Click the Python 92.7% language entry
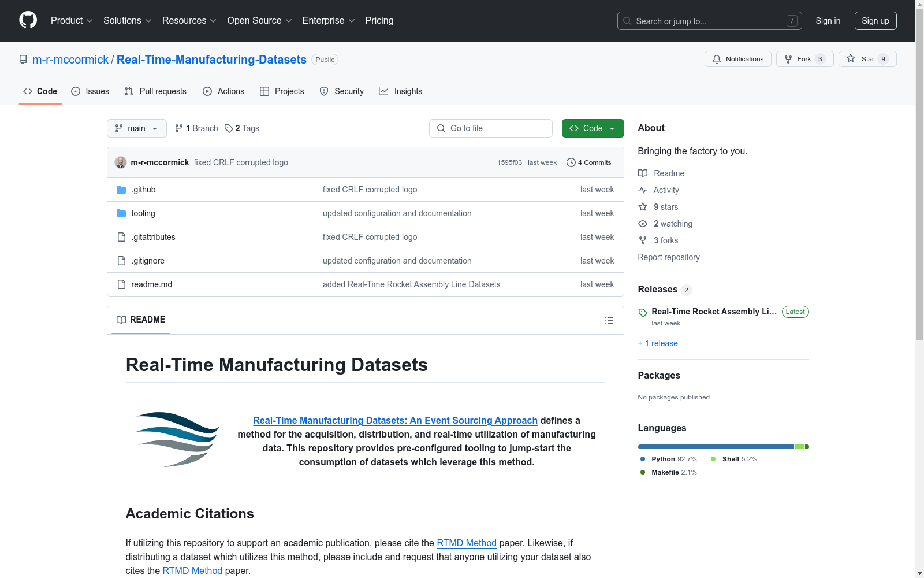This screenshot has width=924, height=578. pos(669,459)
